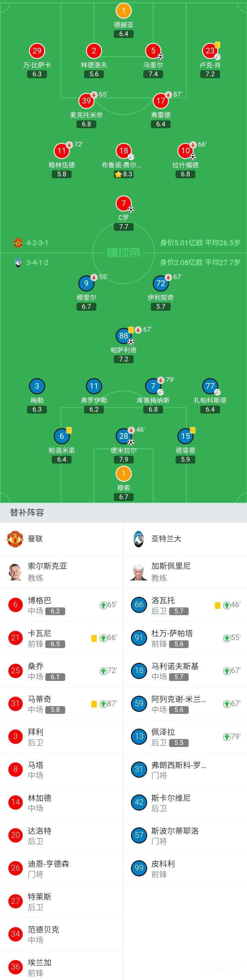Select substitute 博格巴 in the bench list
This screenshot has width=247, height=980.
(62, 605)
